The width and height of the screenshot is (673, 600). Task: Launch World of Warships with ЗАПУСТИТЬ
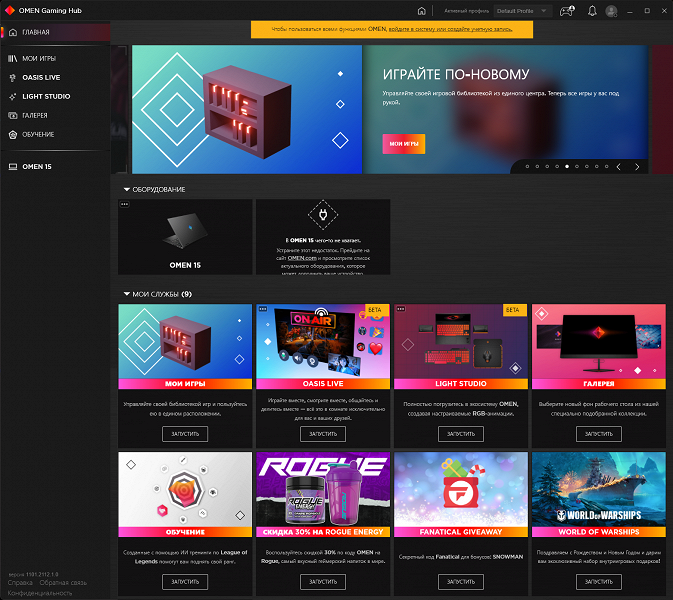point(599,582)
